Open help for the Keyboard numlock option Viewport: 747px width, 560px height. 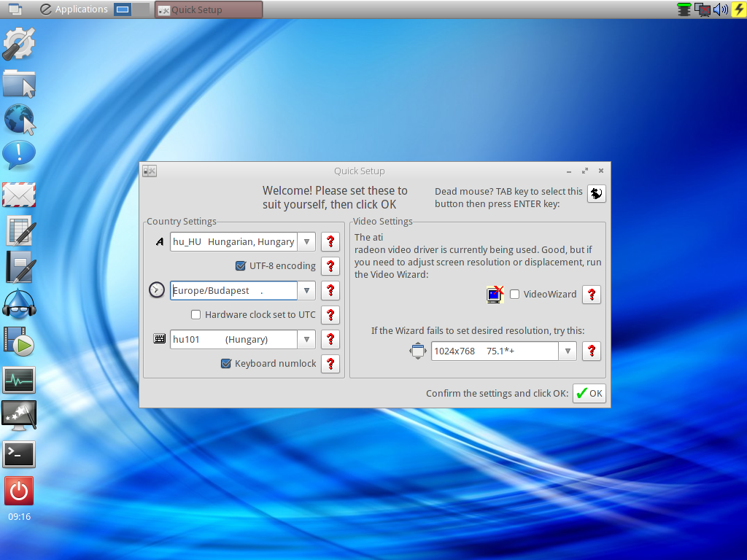[x=330, y=364]
